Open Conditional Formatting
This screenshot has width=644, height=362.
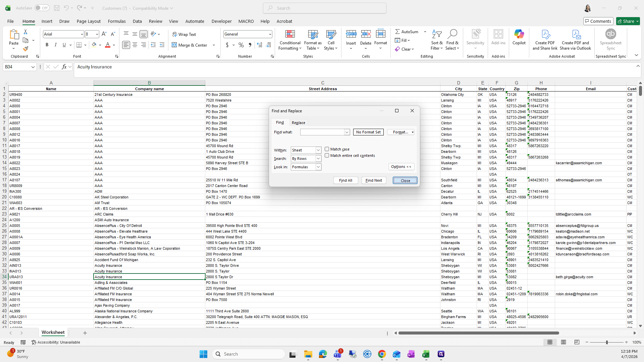(290, 40)
